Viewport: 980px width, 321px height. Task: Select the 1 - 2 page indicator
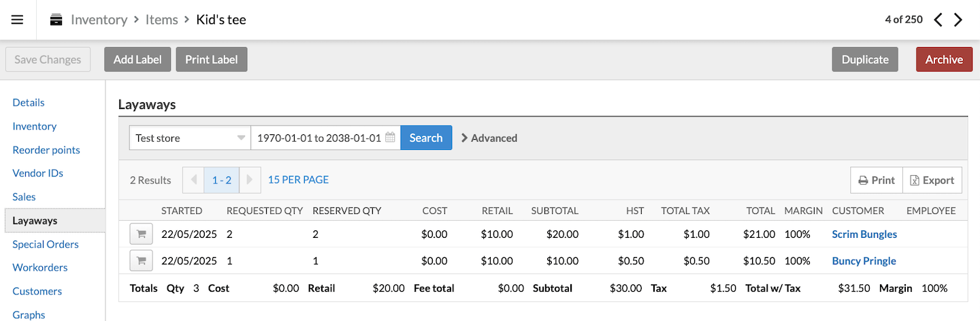tap(222, 180)
